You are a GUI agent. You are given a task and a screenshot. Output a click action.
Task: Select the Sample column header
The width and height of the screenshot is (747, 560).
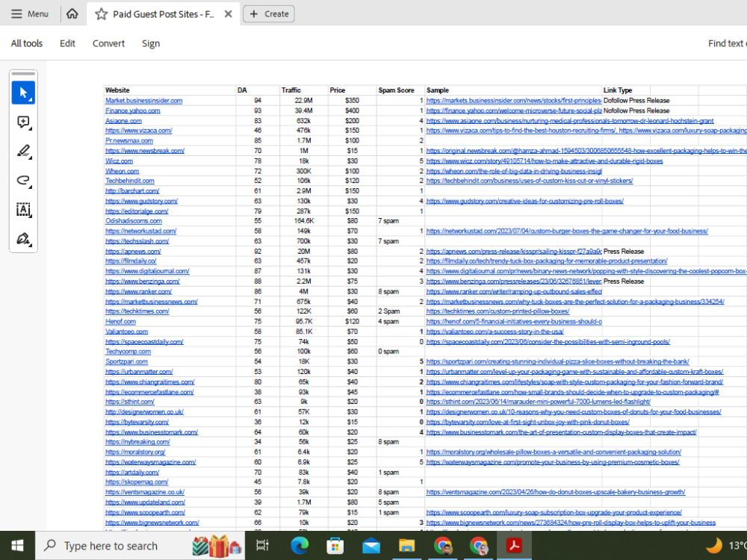point(438,90)
